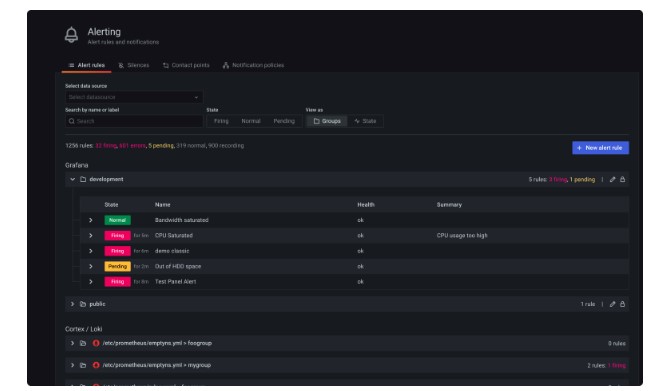Image resolution: width=654 pixels, height=391 pixels.
Task: Edit the public folder with pencil icon
Action: click(x=612, y=304)
